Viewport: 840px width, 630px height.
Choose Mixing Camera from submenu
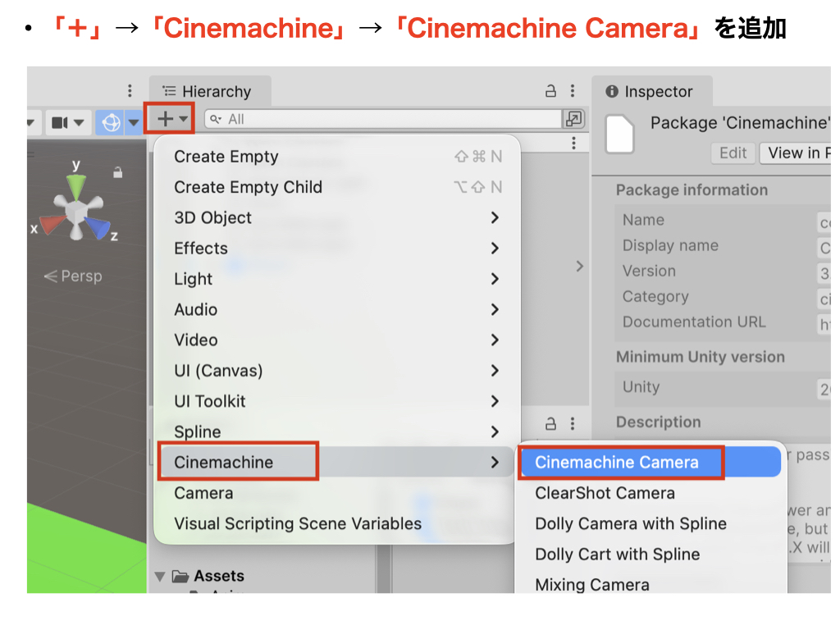[x=650, y=583]
